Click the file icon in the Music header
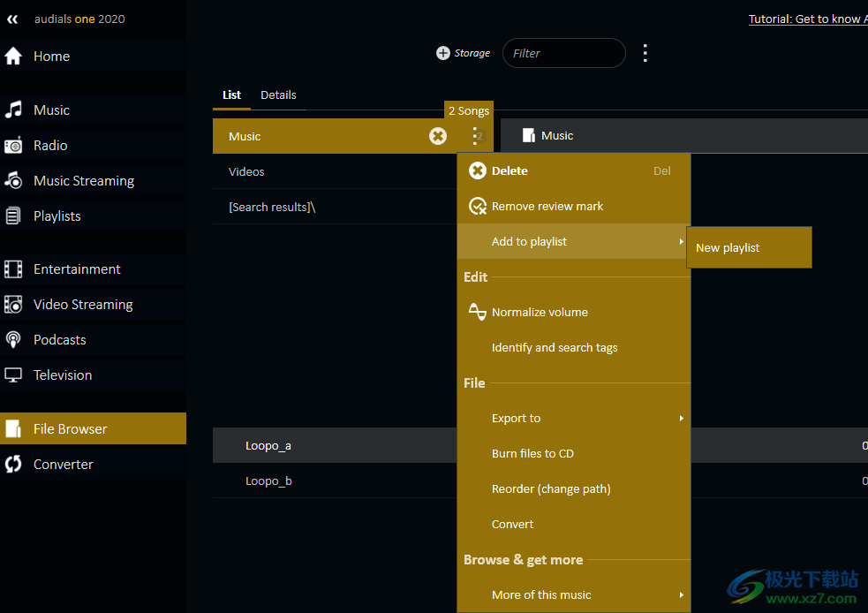868x613 pixels. (x=529, y=136)
